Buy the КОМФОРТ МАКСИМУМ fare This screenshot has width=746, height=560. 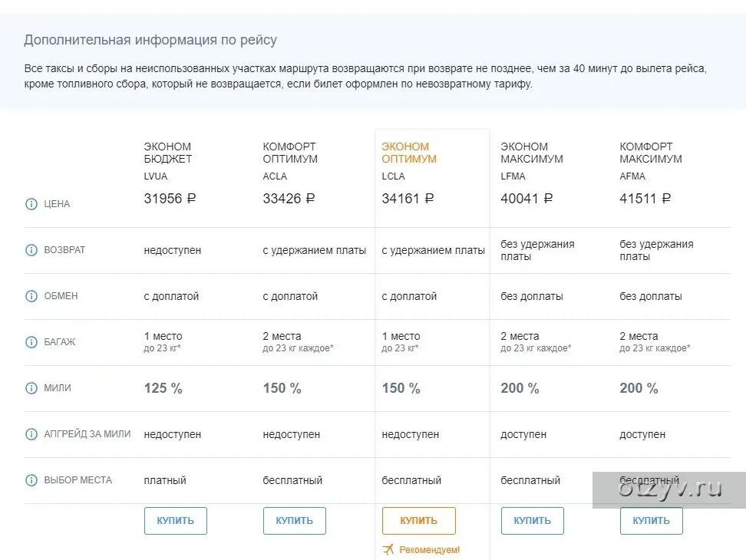point(652,521)
